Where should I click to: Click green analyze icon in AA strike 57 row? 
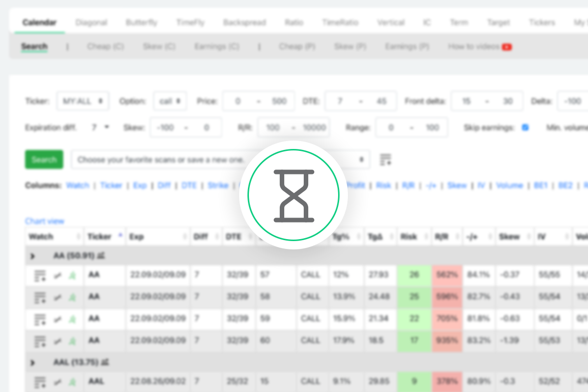point(72,276)
